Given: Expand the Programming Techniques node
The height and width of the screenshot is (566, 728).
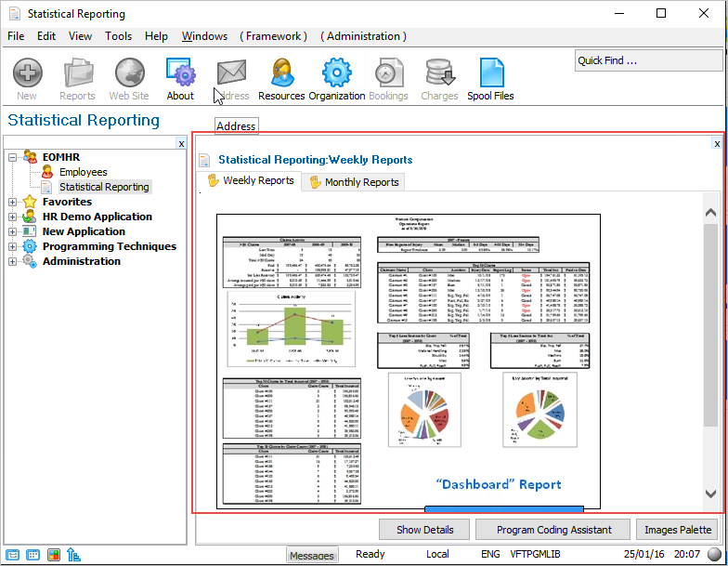Looking at the screenshot, I should 13,246.
